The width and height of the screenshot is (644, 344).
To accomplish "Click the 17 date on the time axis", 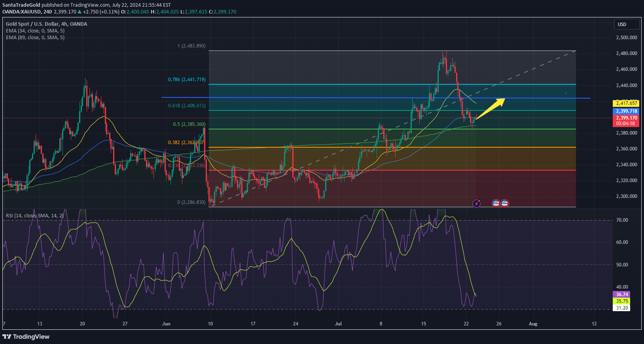I will (x=253, y=324).
